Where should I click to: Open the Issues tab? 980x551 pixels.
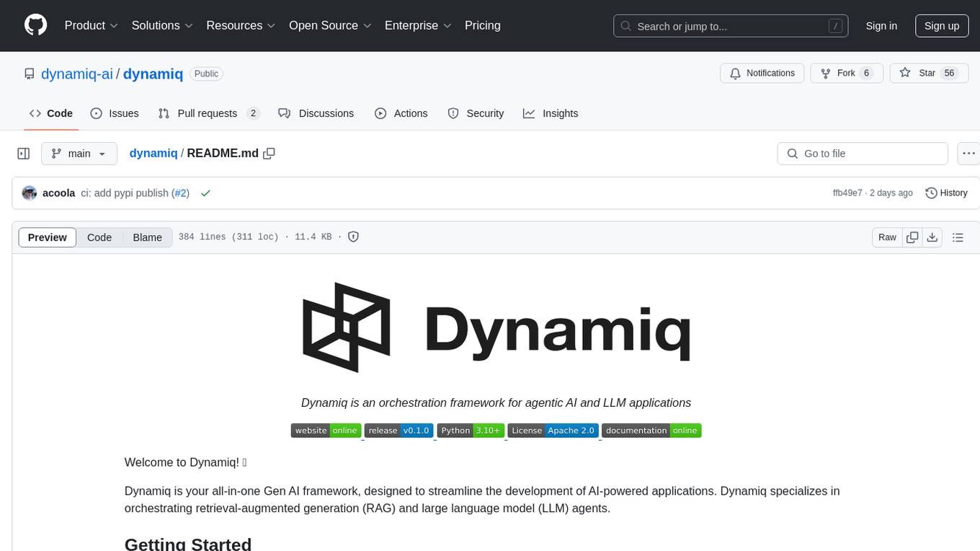tap(115, 113)
